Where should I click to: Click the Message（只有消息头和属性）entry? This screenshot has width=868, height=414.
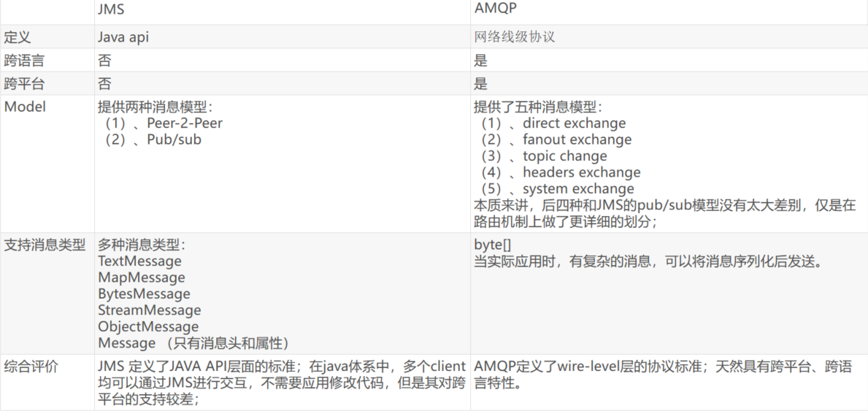coord(195,343)
